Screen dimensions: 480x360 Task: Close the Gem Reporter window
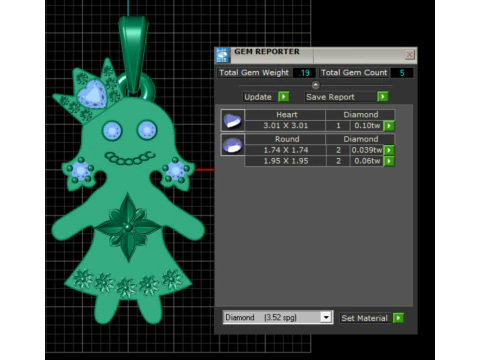pyautogui.click(x=410, y=54)
